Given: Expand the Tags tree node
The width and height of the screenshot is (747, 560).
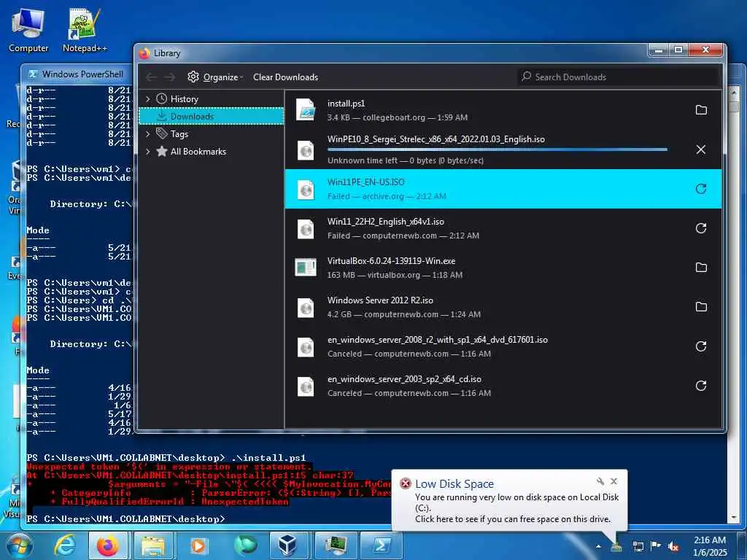Looking at the screenshot, I should tap(147, 134).
